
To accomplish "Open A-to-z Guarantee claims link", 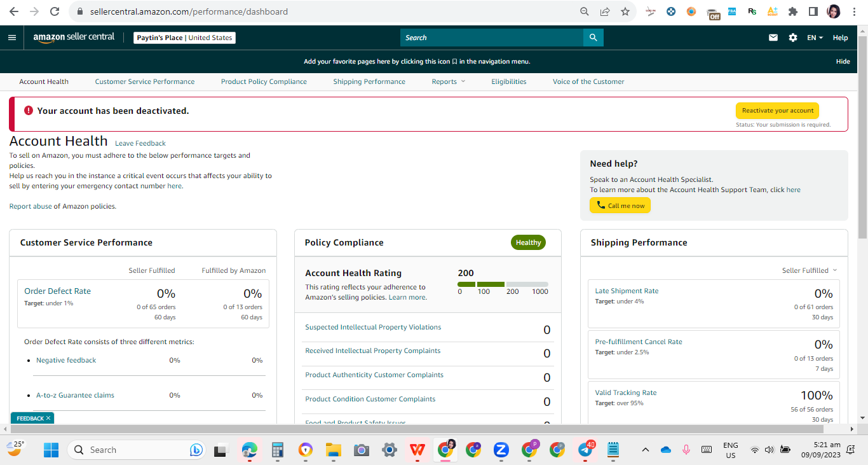I will [75, 395].
